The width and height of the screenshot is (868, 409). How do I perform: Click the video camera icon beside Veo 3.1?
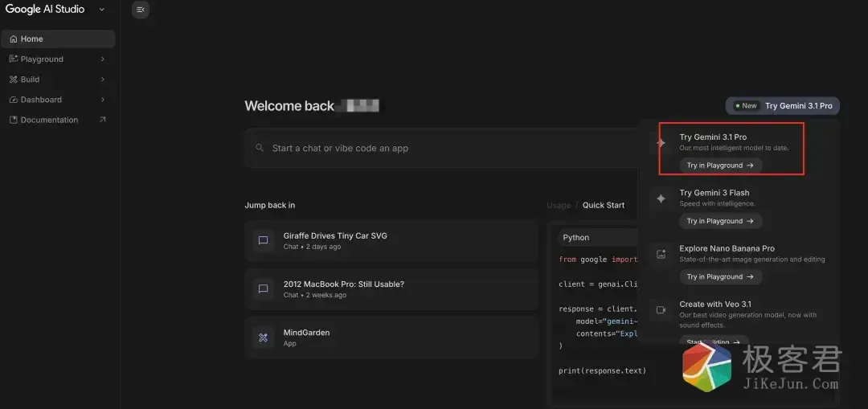(x=661, y=310)
